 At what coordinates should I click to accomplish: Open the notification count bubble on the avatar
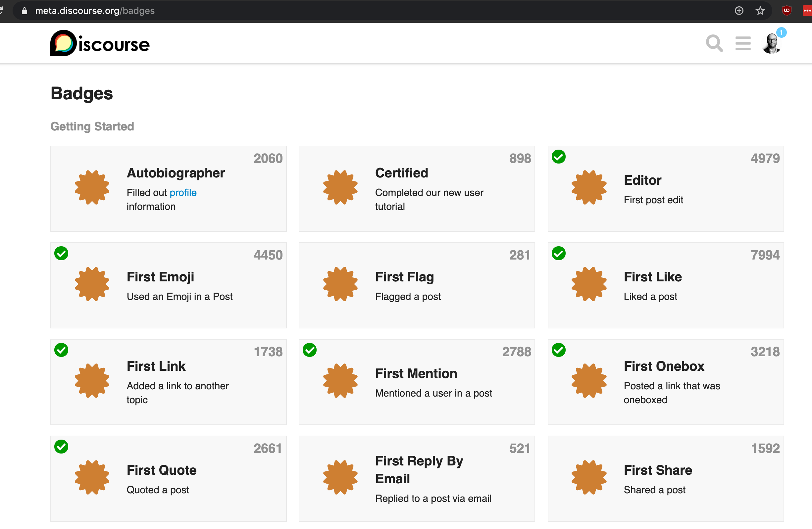(782, 32)
